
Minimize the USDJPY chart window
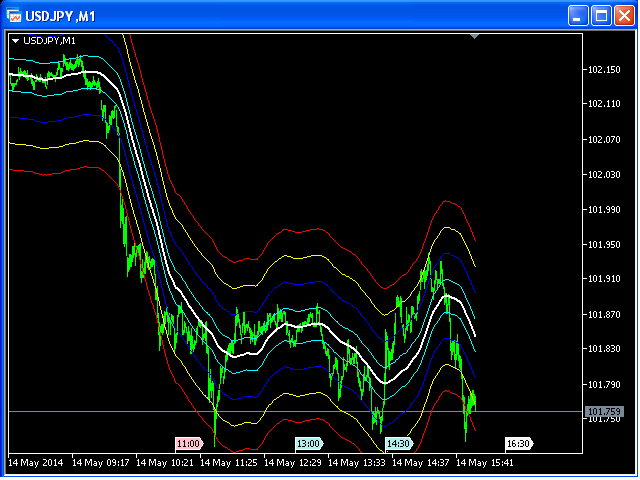(578, 16)
